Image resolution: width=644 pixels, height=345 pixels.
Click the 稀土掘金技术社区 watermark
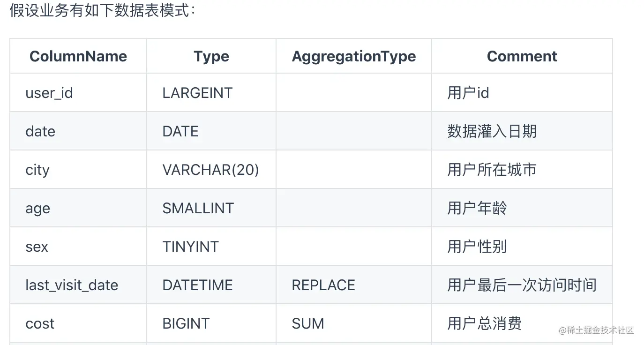coord(596,330)
